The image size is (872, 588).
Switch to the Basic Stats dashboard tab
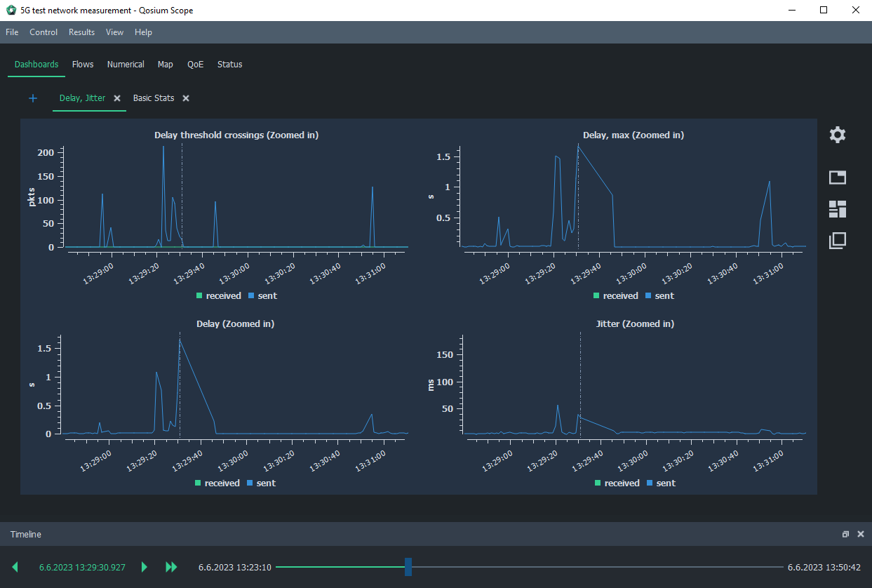(x=154, y=98)
